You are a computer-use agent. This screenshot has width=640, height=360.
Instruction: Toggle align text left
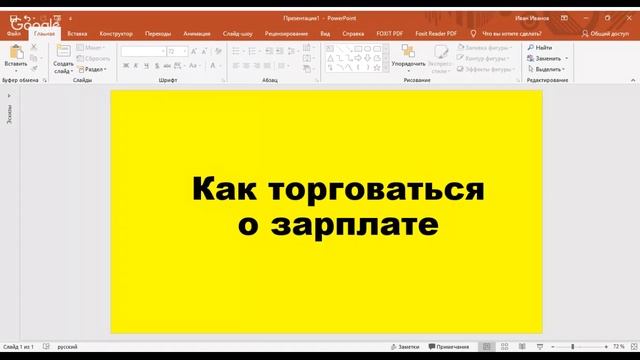click(236, 66)
